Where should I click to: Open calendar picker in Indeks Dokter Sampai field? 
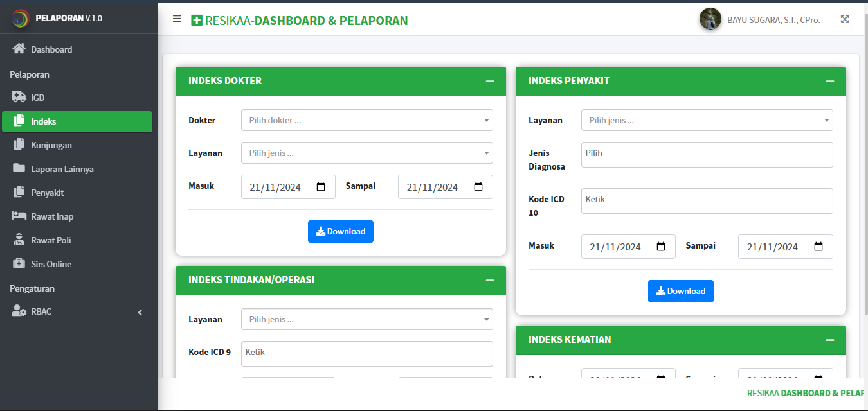tap(478, 187)
